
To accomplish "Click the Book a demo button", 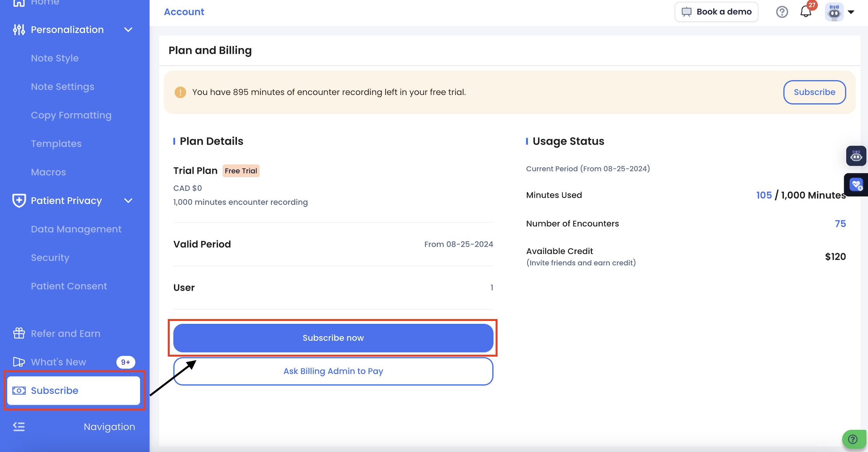I will [x=716, y=12].
